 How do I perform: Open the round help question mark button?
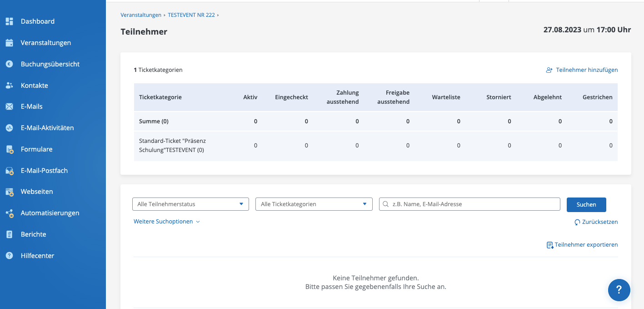[x=619, y=290]
